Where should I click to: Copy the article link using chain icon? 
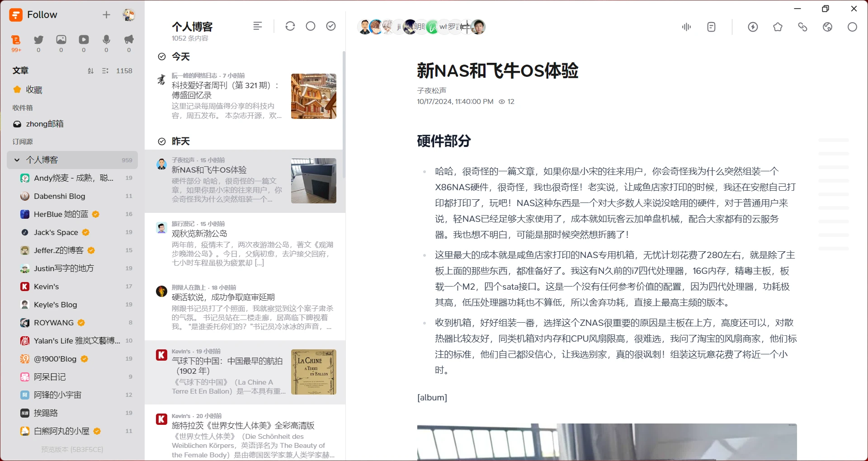tap(802, 27)
